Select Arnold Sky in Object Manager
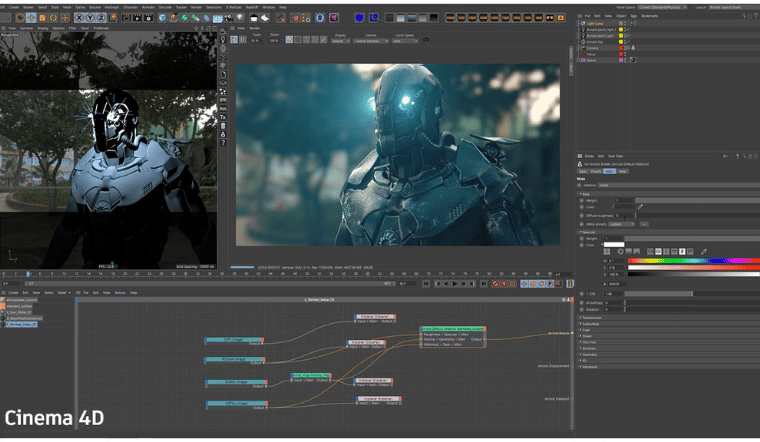 pyautogui.click(x=595, y=42)
